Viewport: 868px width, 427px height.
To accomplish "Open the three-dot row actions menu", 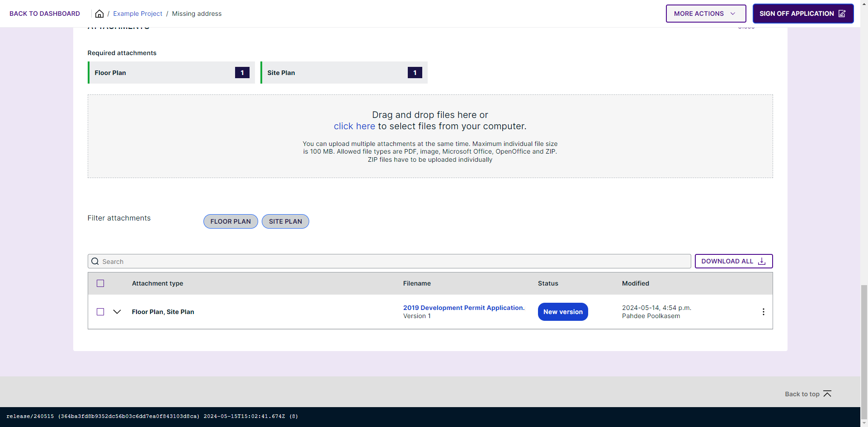I will (763, 312).
